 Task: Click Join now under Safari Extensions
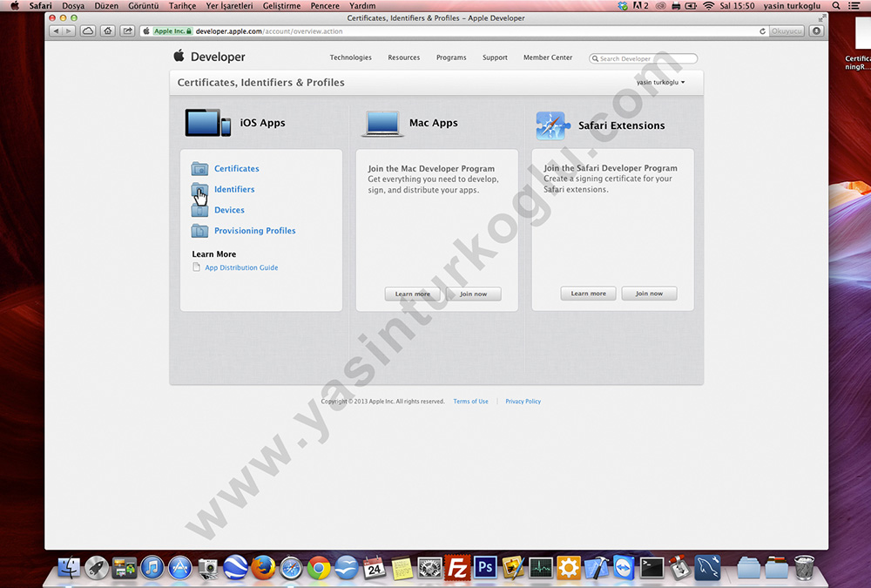pyautogui.click(x=650, y=294)
